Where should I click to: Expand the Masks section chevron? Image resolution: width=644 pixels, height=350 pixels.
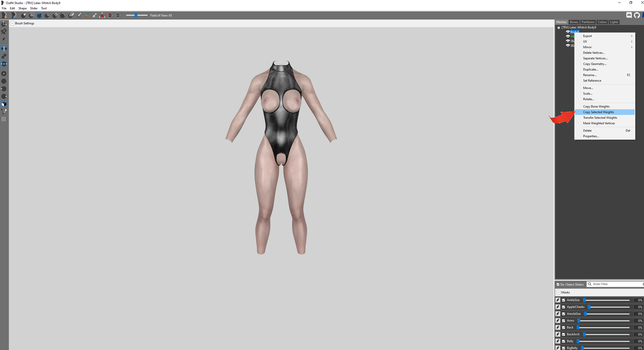[558, 293]
